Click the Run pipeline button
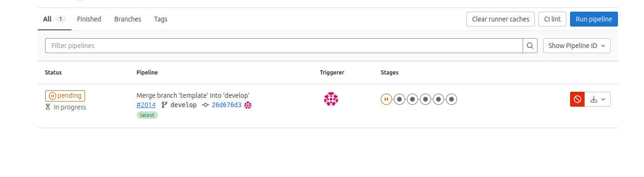 [x=594, y=19]
